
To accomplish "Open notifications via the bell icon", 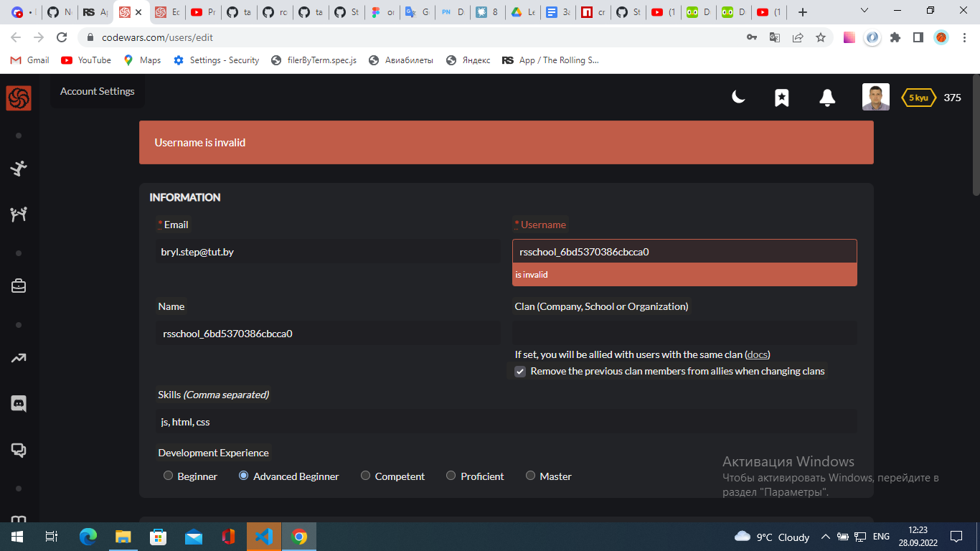I will 827,98.
